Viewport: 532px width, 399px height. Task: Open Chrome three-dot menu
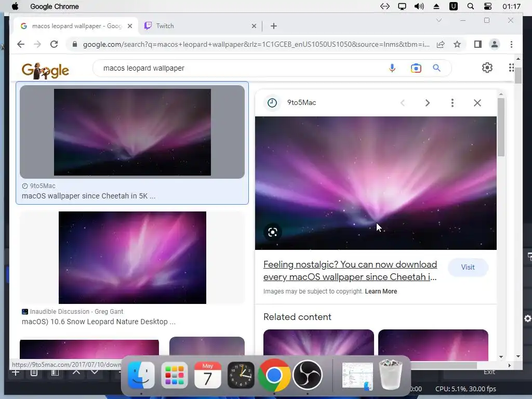pyautogui.click(x=511, y=44)
